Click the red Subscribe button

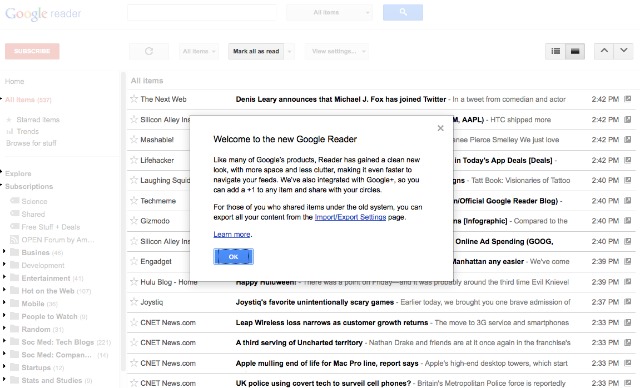pyautogui.click(x=32, y=51)
